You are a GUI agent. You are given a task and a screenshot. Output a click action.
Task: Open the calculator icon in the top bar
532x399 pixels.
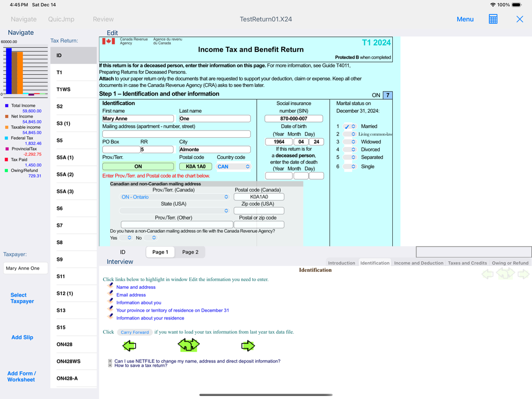[493, 19]
